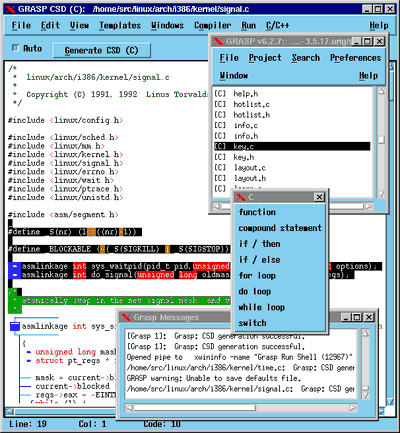
Task: Select key.h in the file list
Action: pos(292,157)
